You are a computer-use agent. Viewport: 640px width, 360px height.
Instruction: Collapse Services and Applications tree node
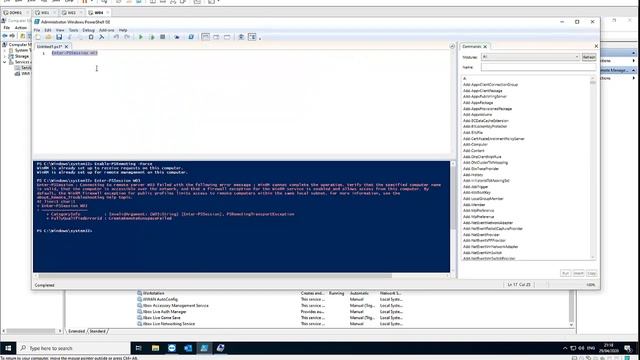coord(5,62)
